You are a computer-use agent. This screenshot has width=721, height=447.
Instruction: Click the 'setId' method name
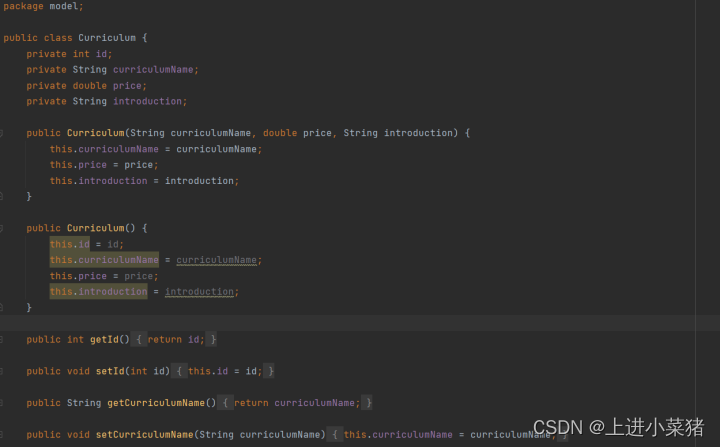click(110, 371)
